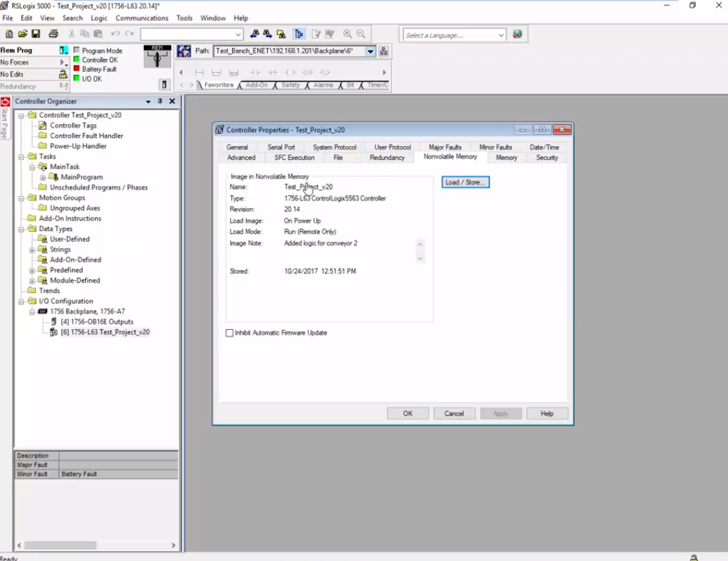The image size is (728, 561).
Task: Switch to the Major Faults tab
Action: [445, 147]
